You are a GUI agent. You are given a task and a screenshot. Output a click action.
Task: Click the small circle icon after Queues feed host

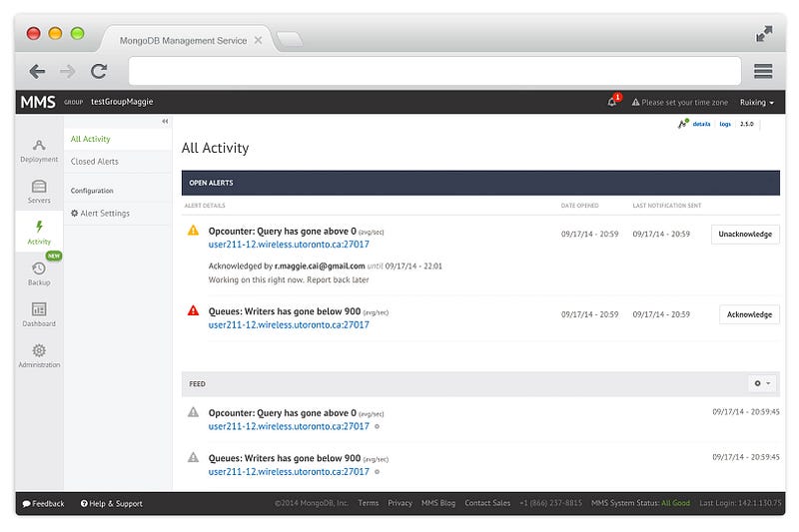378,472
